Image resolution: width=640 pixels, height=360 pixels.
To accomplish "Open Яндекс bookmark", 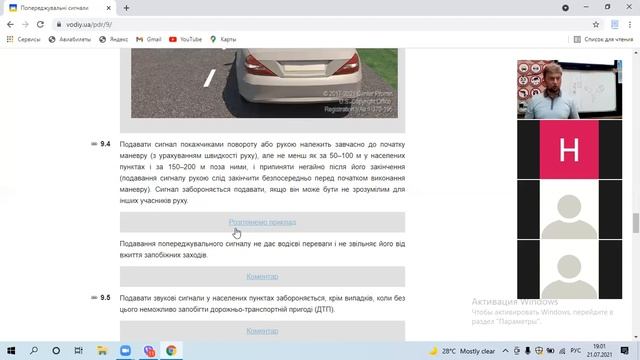I will [x=113, y=39].
